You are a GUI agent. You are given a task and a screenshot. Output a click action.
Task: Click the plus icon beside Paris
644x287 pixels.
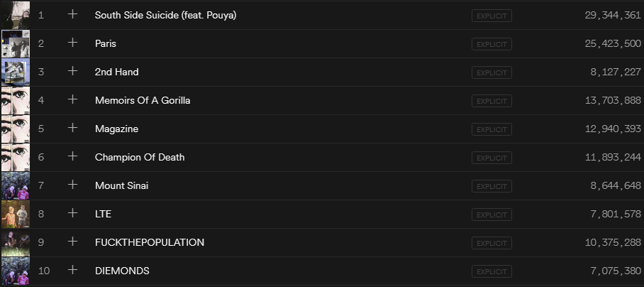72,43
